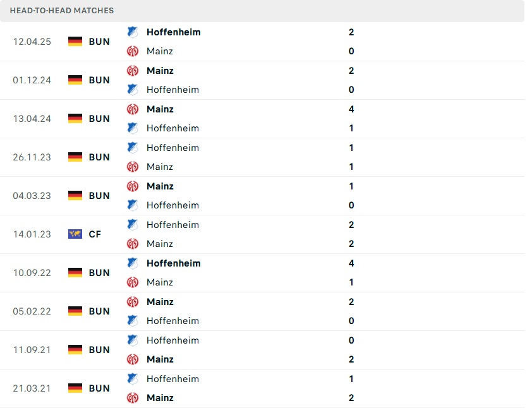Click the CF competition label for 14.01.23
This screenshot has width=532, height=408.
[95, 234]
